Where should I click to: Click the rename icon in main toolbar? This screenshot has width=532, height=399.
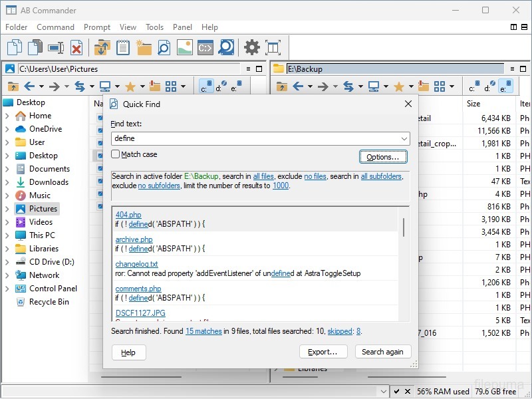(x=56, y=47)
